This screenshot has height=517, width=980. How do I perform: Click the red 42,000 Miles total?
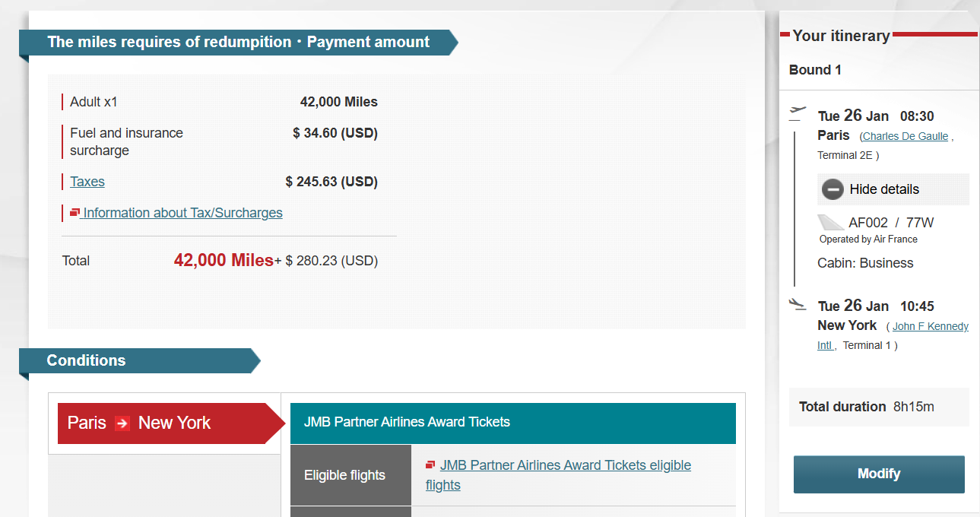[224, 261]
